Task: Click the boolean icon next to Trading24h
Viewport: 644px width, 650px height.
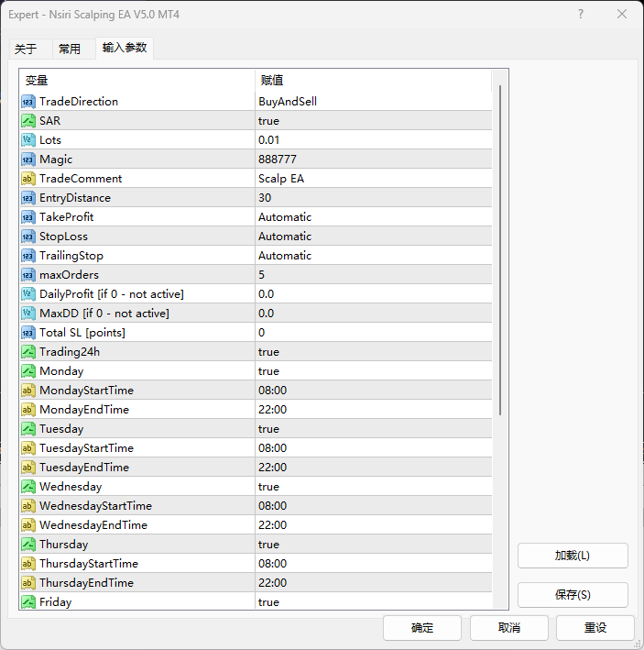Action: point(28,352)
